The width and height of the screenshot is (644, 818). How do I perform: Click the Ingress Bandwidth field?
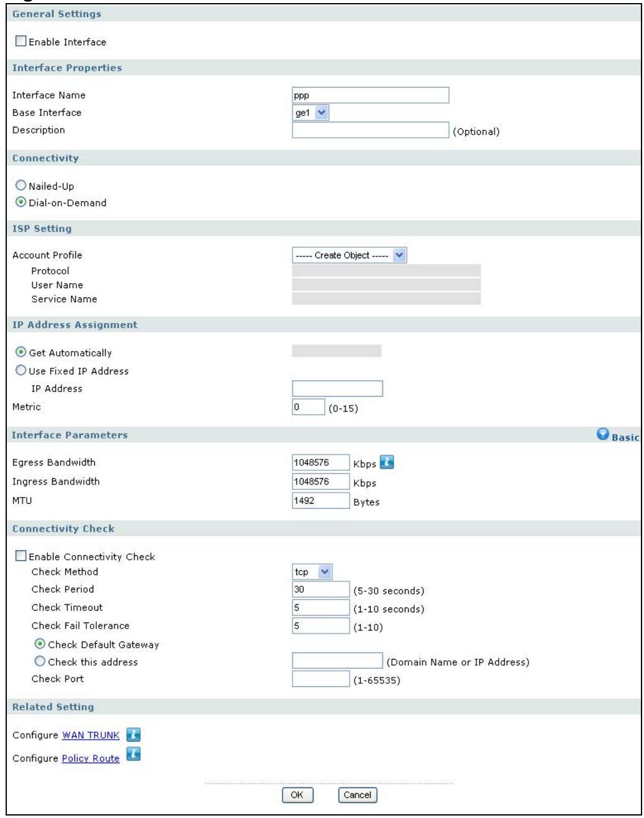[x=321, y=481]
